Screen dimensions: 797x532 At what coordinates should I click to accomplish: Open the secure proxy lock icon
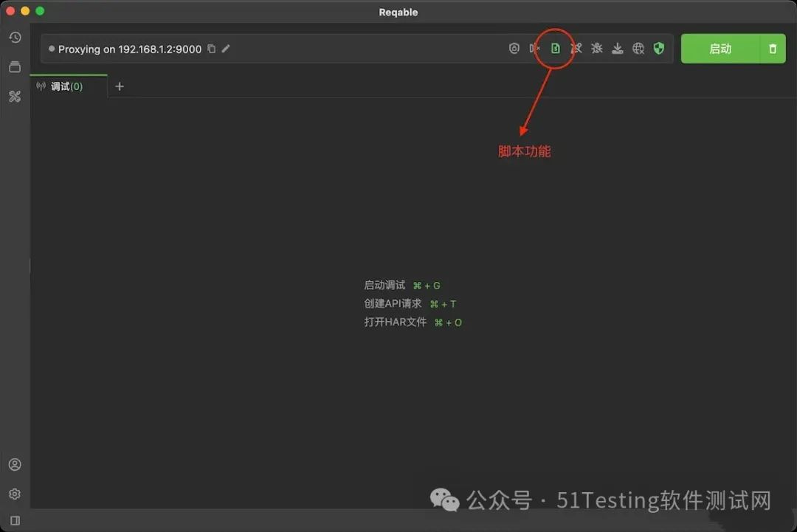coord(514,48)
